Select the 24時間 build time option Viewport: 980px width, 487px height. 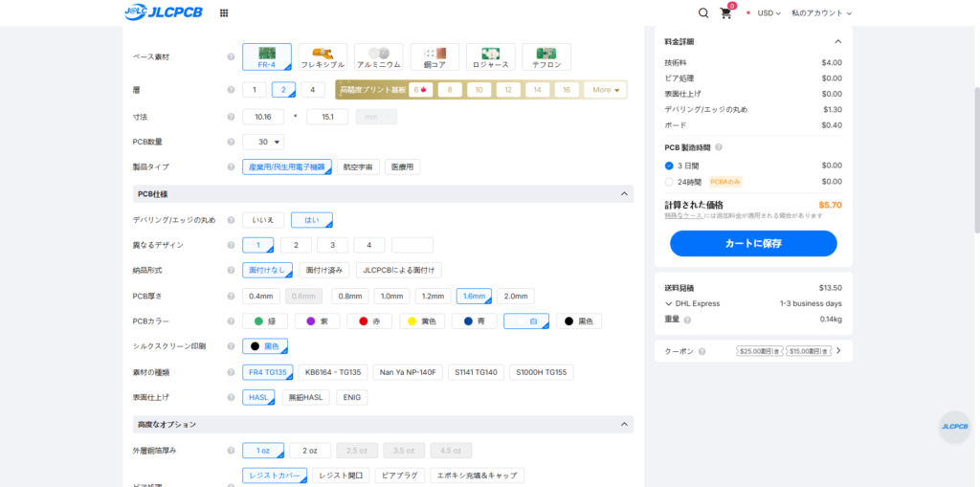(670, 182)
